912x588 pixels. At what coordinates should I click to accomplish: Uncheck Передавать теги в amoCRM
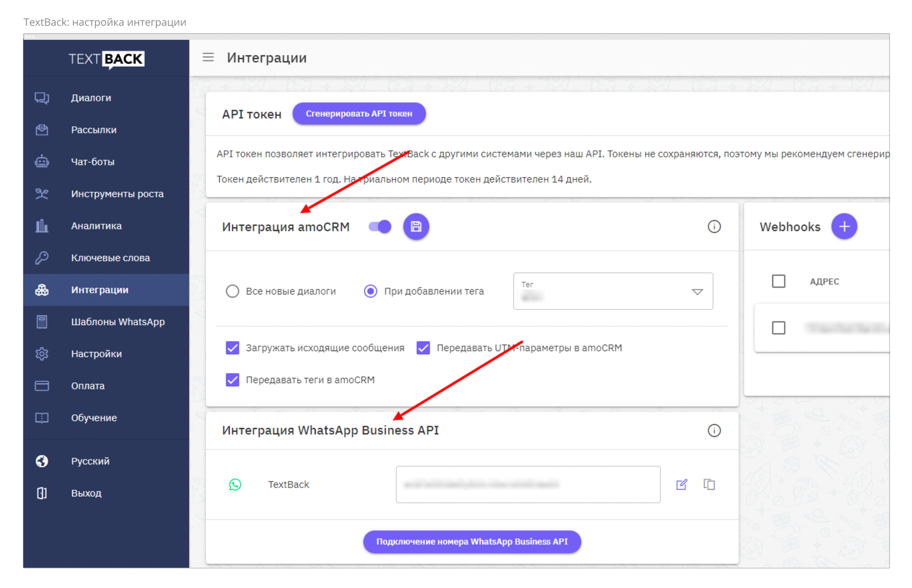(x=232, y=380)
